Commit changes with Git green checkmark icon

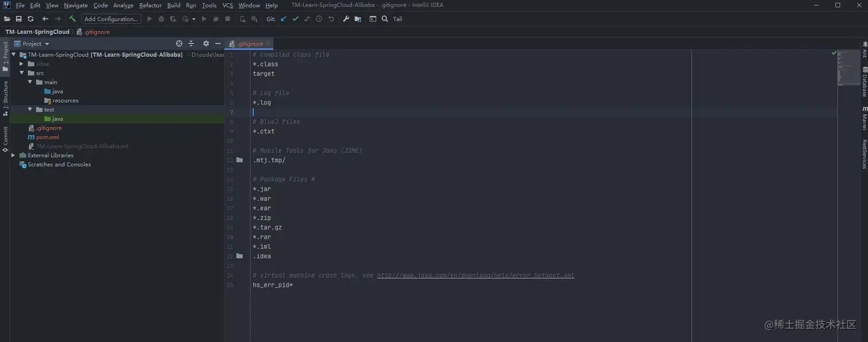[295, 19]
